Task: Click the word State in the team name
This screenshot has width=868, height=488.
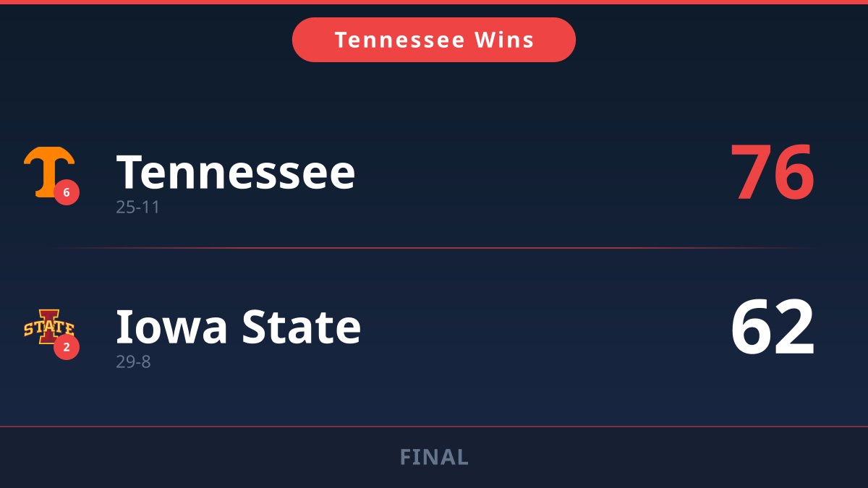Action: click(x=301, y=327)
